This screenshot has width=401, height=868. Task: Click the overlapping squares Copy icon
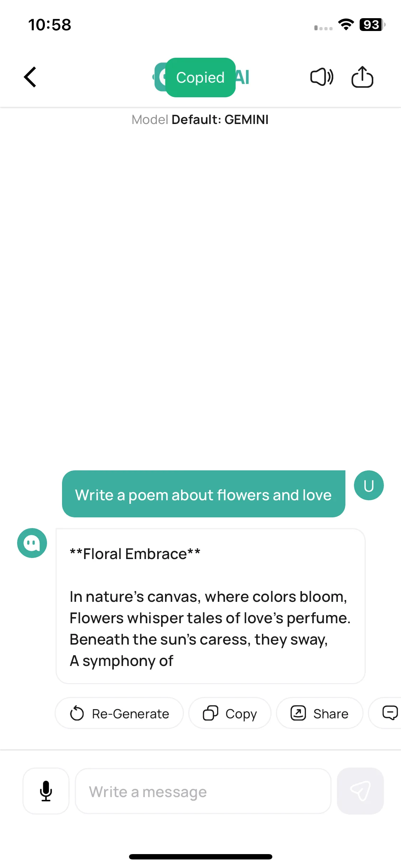click(210, 713)
